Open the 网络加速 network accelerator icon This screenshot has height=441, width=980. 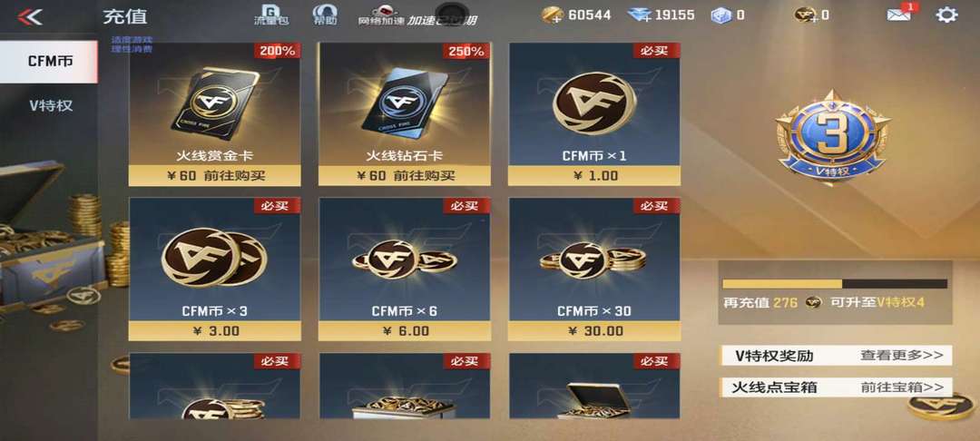tap(382, 15)
